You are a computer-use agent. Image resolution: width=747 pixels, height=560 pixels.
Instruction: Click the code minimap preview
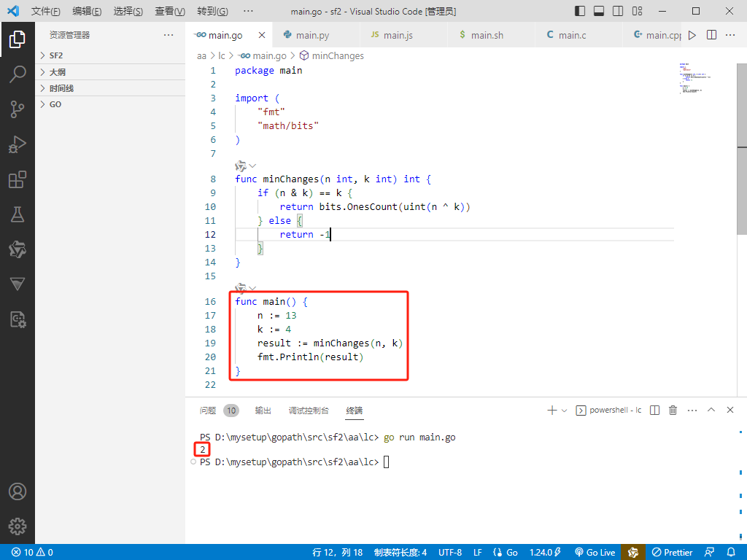695,78
